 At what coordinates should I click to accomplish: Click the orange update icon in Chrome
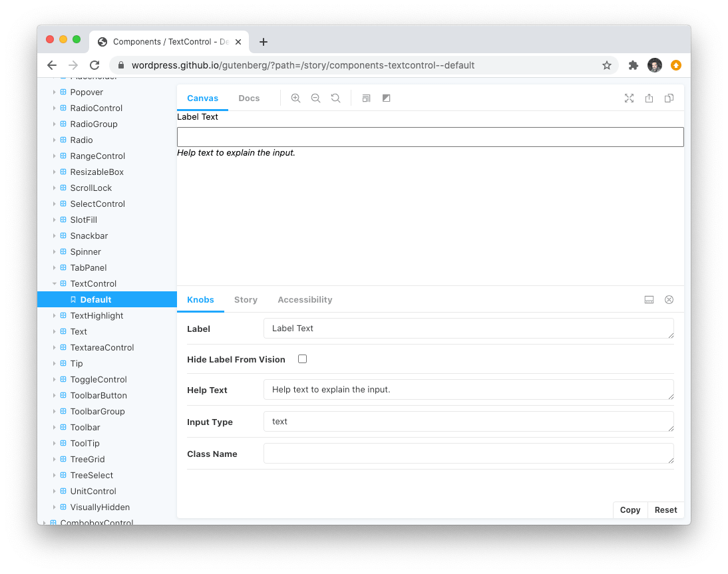point(676,65)
